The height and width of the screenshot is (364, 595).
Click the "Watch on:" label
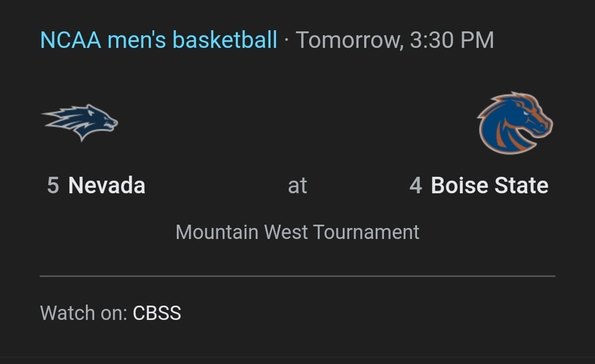[84, 313]
